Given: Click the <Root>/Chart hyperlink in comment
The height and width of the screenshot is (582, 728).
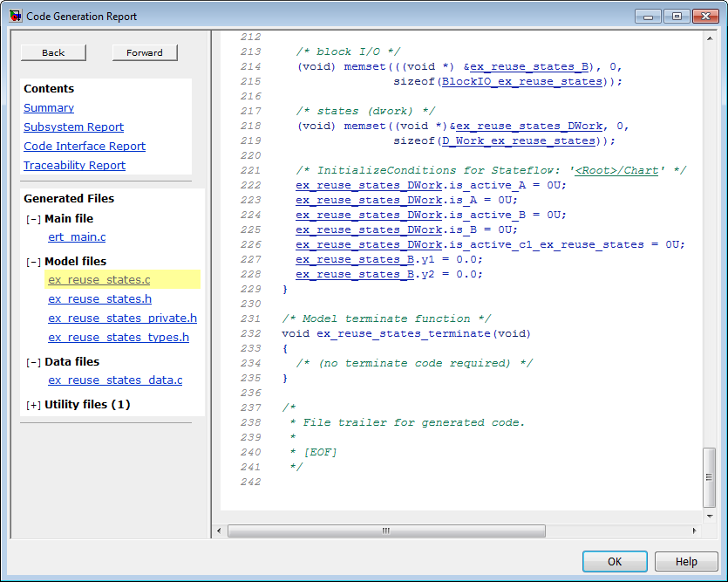Looking at the screenshot, I should tap(616, 170).
